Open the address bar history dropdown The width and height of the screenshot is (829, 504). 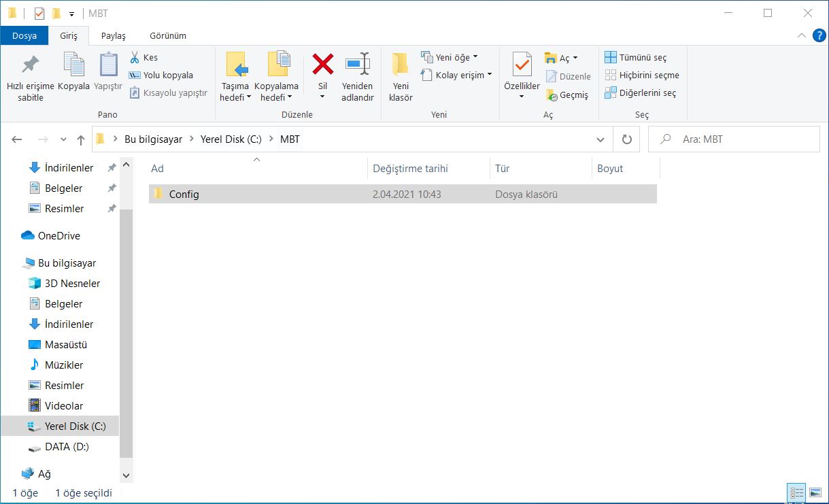[x=600, y=139]
